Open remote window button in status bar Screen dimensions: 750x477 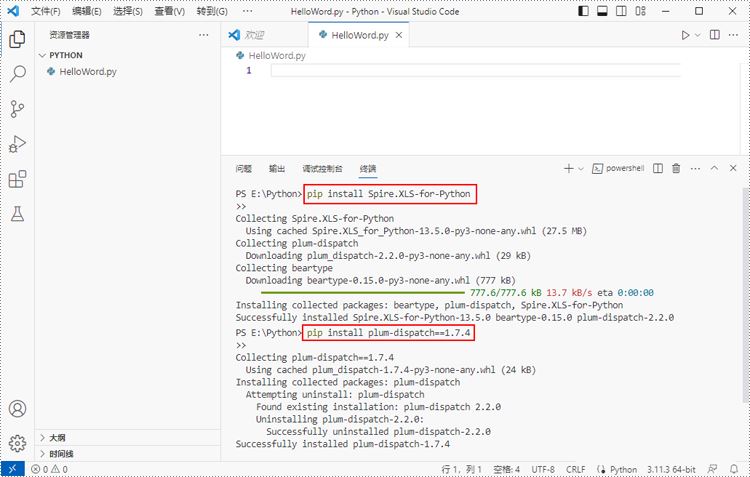(12, 469)
